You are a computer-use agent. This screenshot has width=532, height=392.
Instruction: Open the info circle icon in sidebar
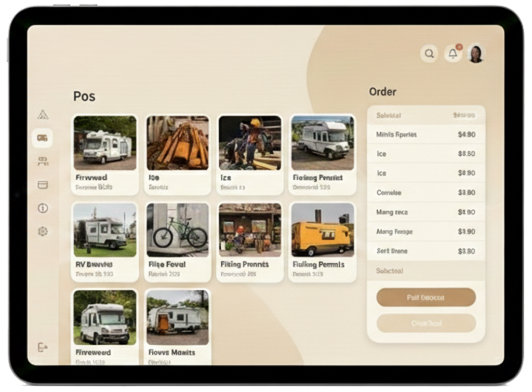[43, 208]
